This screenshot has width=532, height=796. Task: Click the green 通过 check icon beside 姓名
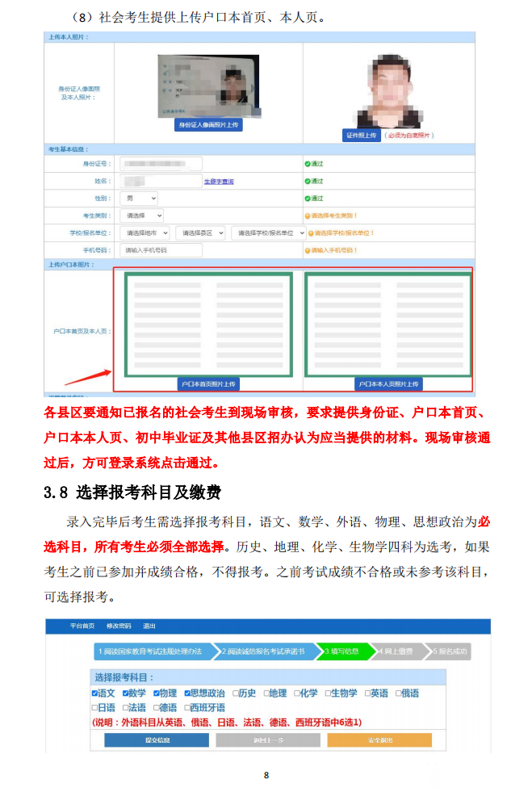(308, 181)
